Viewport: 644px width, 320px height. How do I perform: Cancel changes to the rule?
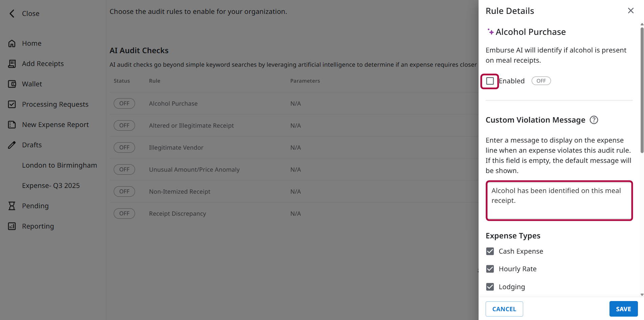pos(504,309)
